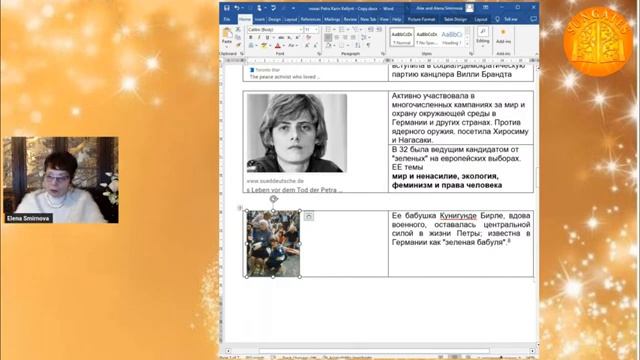Select the black-and-white portrait image
The width and height of the screenshot is (640, 360).
tap(297, 133)
